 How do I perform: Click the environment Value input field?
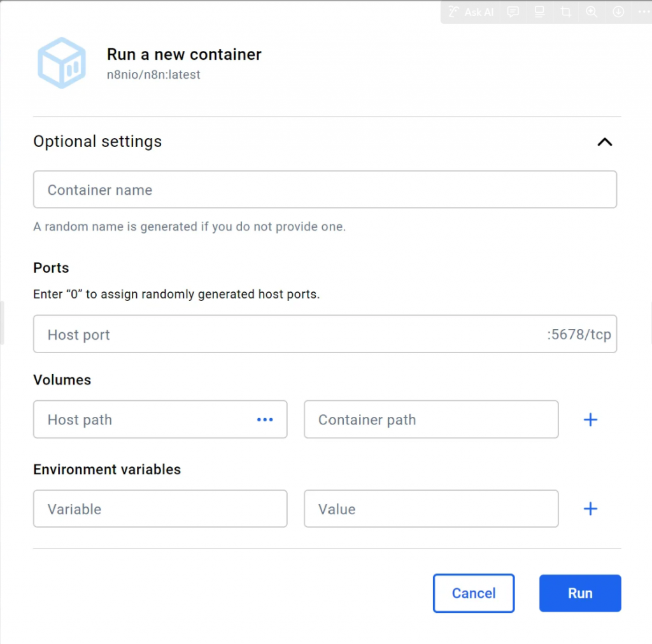[431, 509]
